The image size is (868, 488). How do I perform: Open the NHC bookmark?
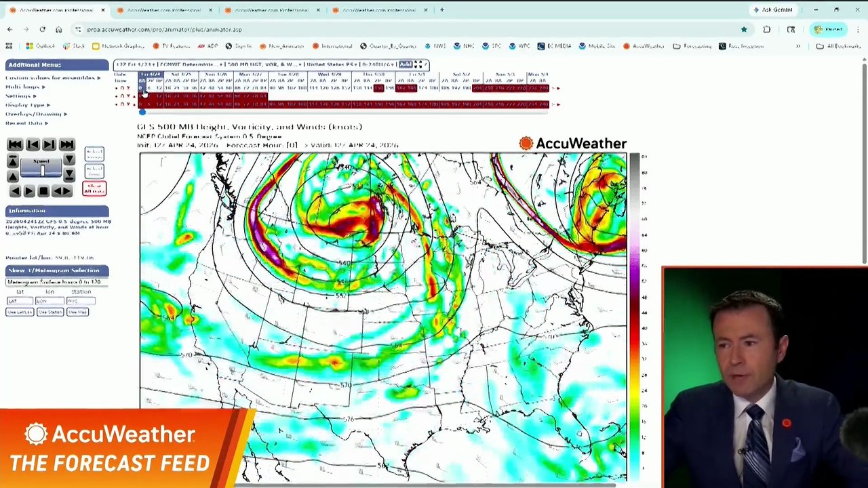click(464, 46)
